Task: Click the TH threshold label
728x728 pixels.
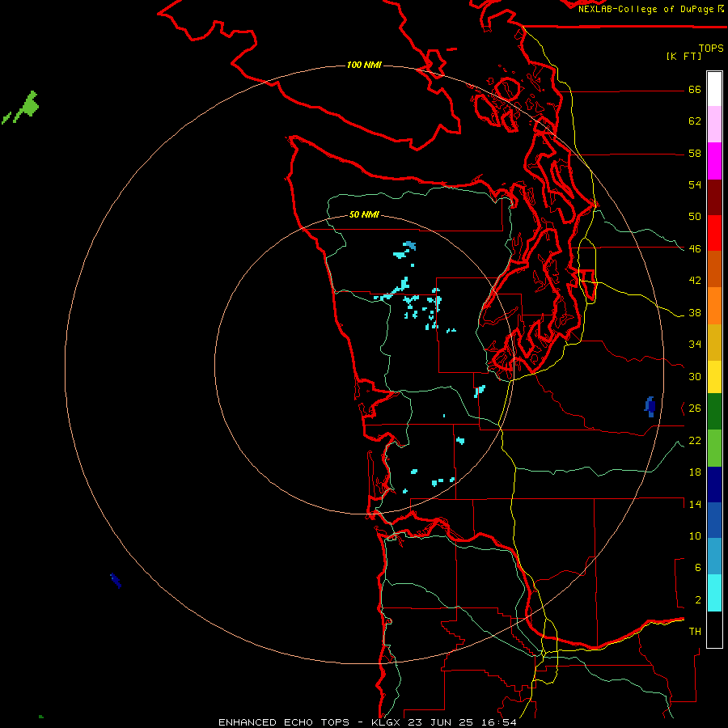Action: (x=695, y=632)
